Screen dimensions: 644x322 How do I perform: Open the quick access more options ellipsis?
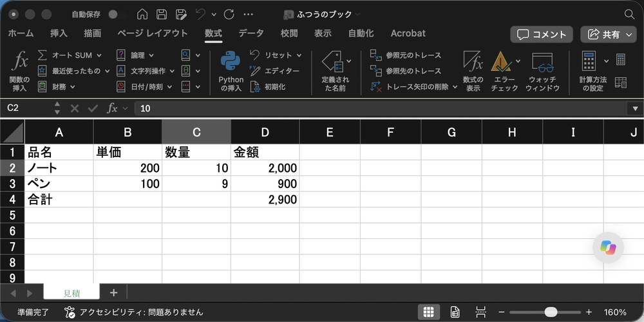pos(248,14)
